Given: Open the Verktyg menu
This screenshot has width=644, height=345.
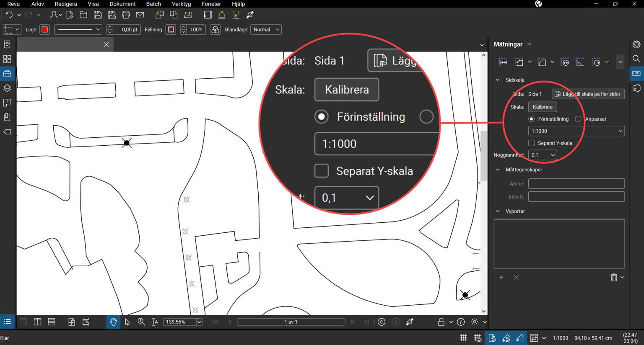Looking at the screenshot, I should click(181, 4).
